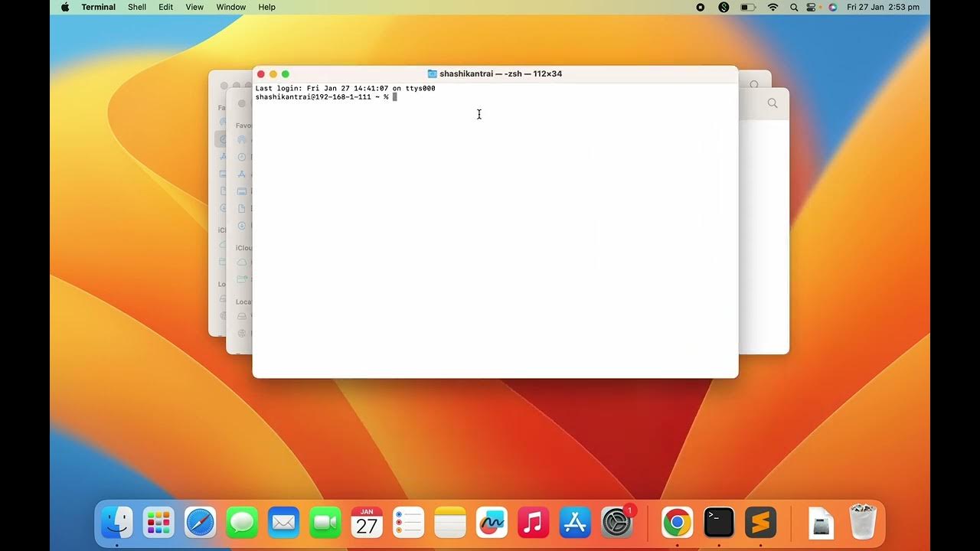980x551 pixels.
Task: Open the Terminal app menu
Action: [x=99, y=7]
